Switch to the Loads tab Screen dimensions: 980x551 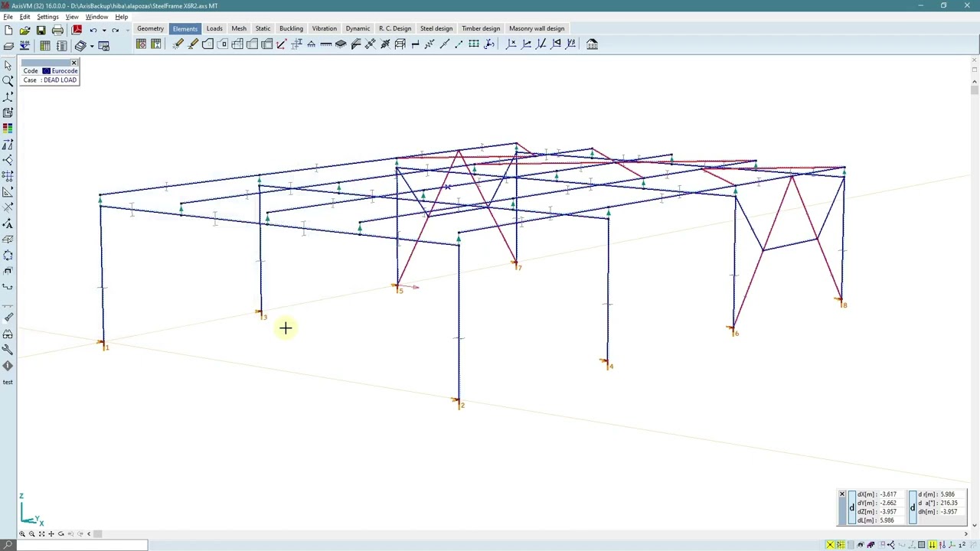pyautogui.click(x=214, y=28)
